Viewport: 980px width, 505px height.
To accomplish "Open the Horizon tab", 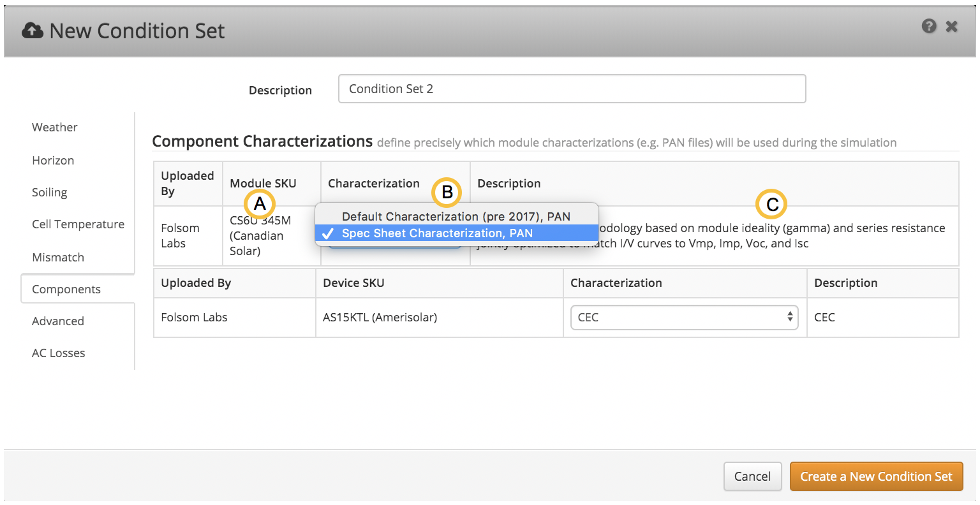I will pos(53,161).
